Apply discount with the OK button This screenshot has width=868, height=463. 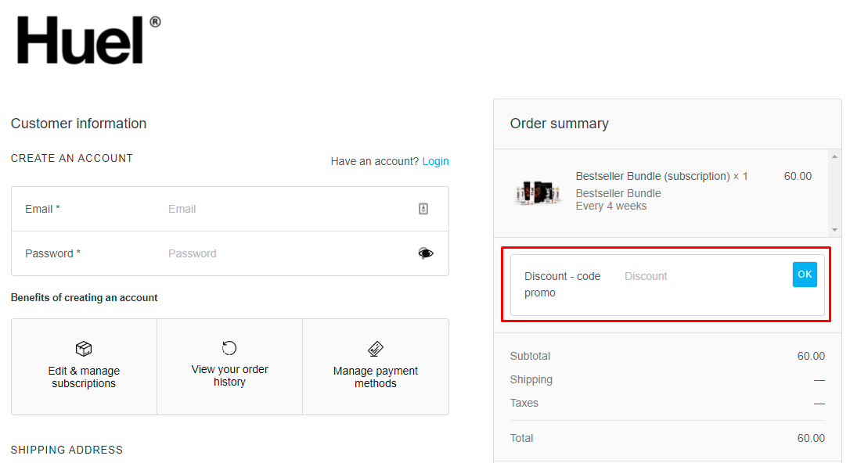tap(805, 275)
